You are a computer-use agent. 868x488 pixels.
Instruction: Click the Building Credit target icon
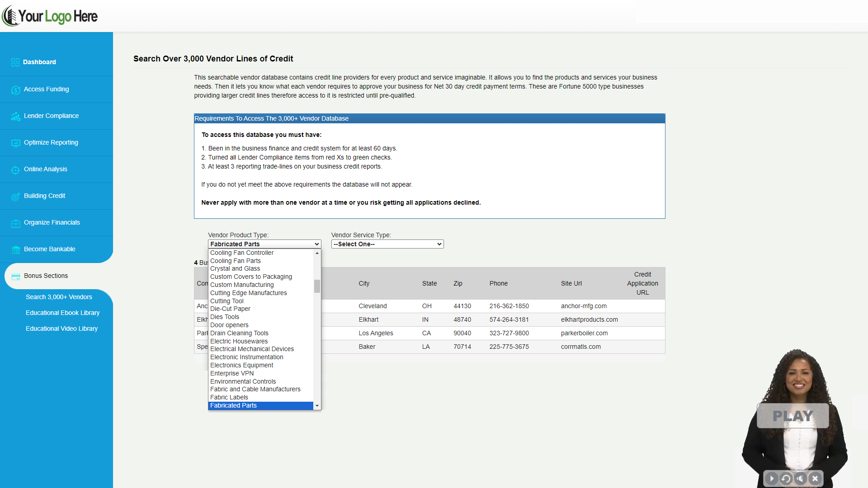[15, 197]
